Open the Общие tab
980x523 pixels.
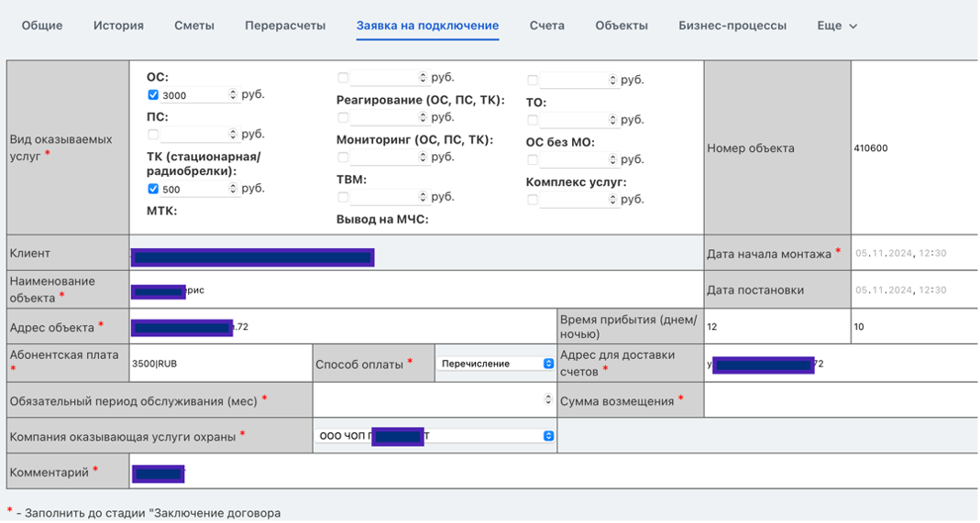click(x=42, y=26)
